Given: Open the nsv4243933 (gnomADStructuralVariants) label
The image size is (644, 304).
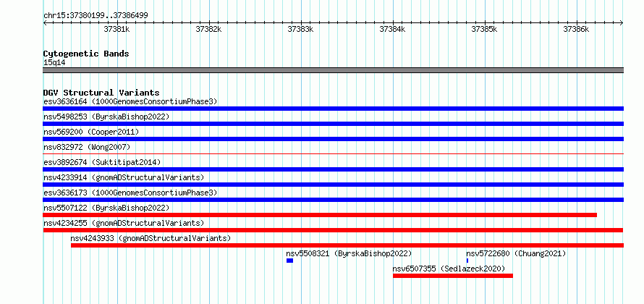Looking at the screenshot, I should (151, 238).
